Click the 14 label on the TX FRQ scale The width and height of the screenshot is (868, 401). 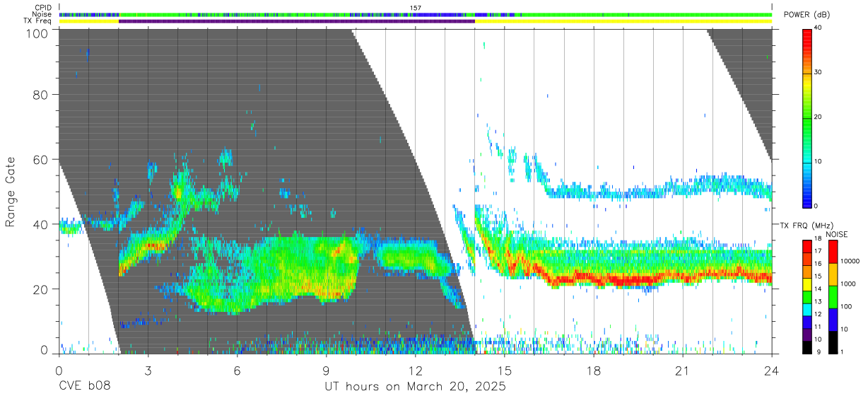click(819, 289)
